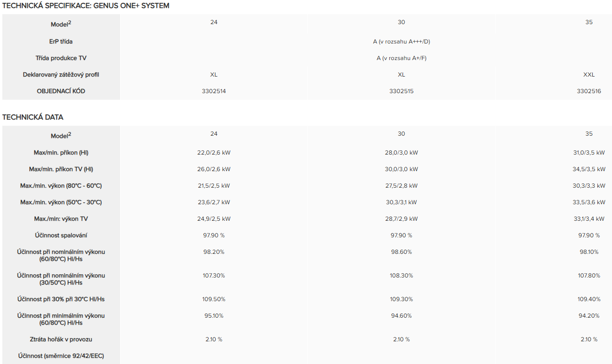612x364 pixels.
Task: Select order code 3302516
Action: tap(588, 91)
